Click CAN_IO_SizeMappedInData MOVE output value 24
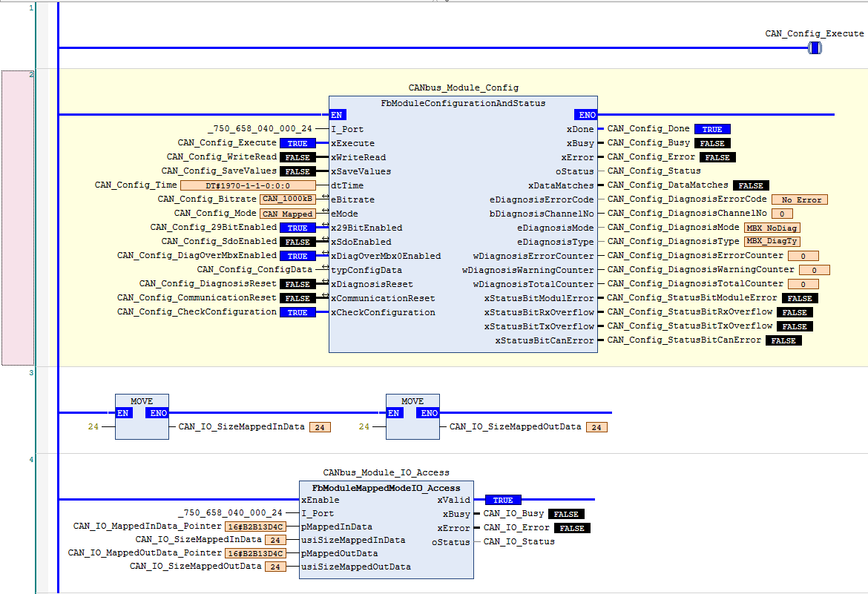 coord(320,427)
